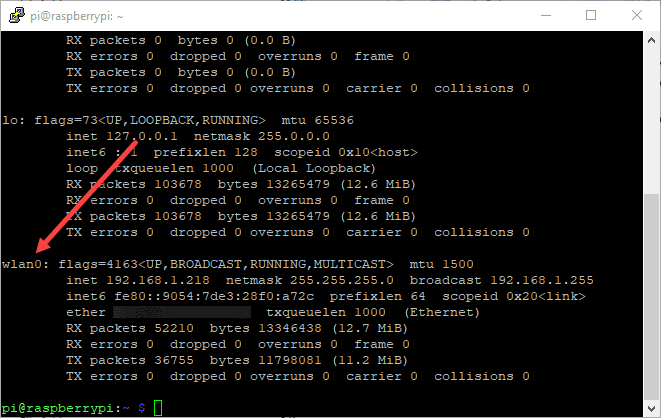Click the terminal cursor at the prompt

point(158,408)
